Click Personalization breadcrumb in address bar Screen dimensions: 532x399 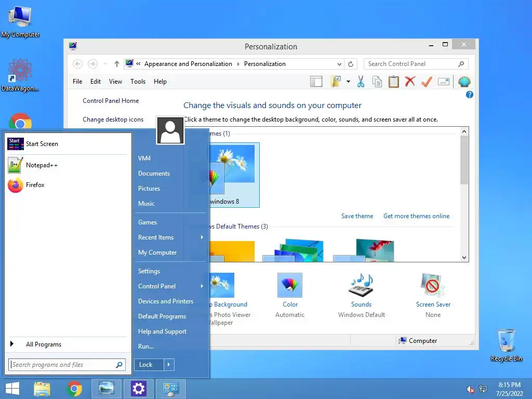pos(264,64)
